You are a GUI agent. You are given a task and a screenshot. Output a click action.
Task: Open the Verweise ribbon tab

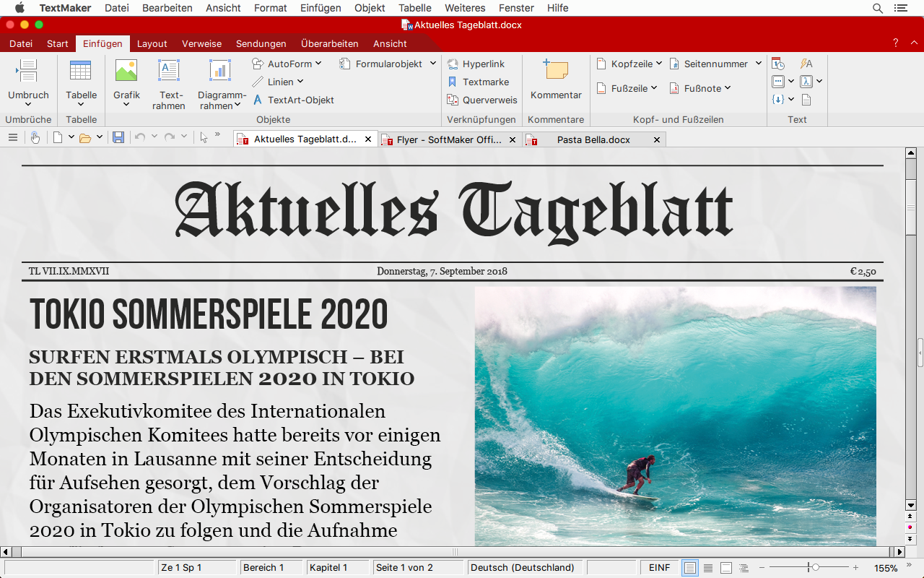(x=202, y=43)
